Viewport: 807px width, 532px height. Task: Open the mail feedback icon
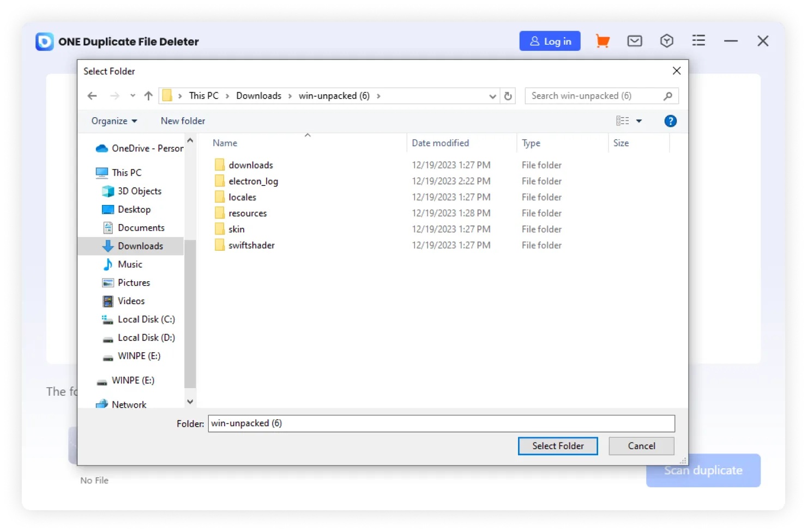pos(635,41)
